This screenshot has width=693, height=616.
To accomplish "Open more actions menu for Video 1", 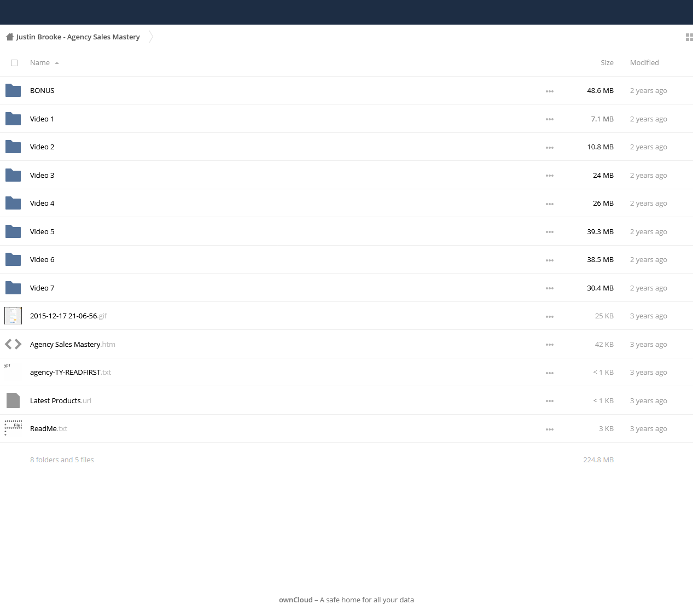I will (550, 119).
